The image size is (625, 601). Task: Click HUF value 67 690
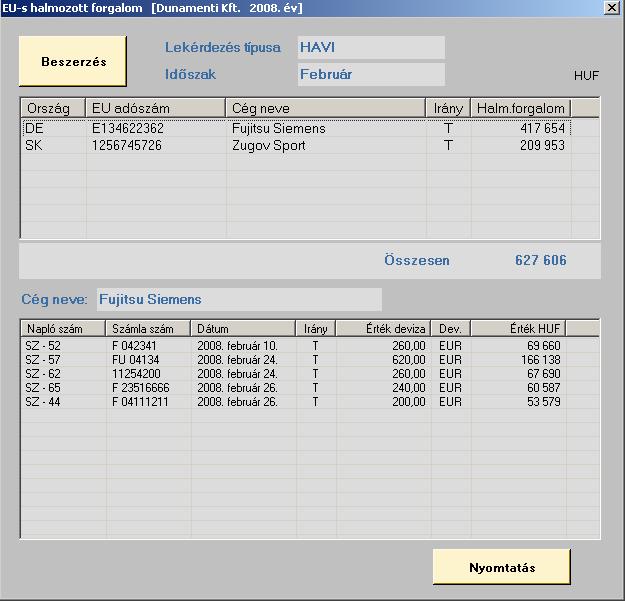(x=544, y=373)
